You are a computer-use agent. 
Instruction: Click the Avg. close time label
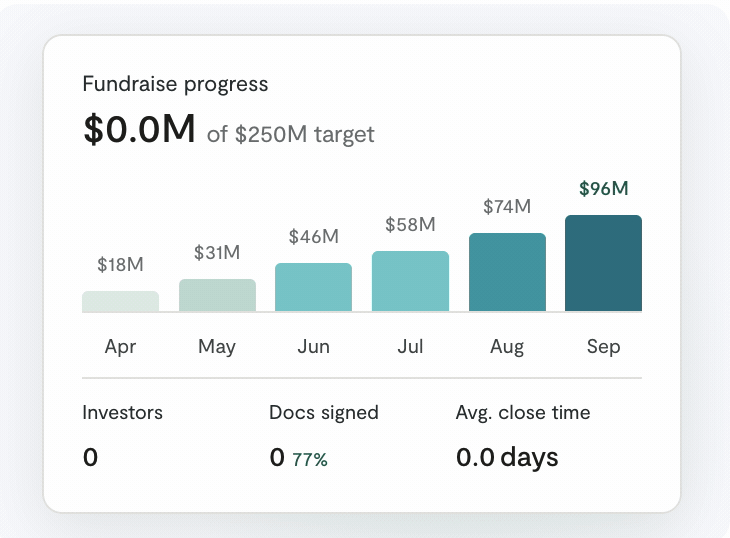coord(523,413)
